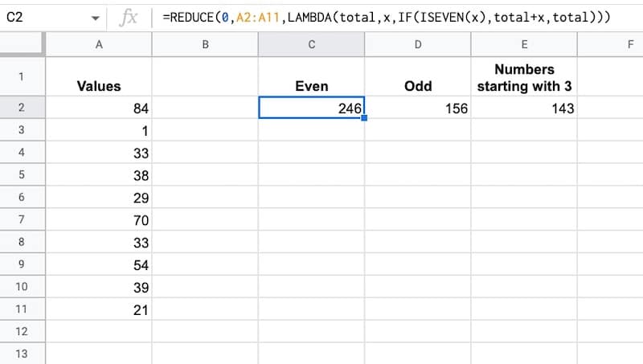Click the select-all corner box
The width and height of the screenshot is (643, 364).
22,43
